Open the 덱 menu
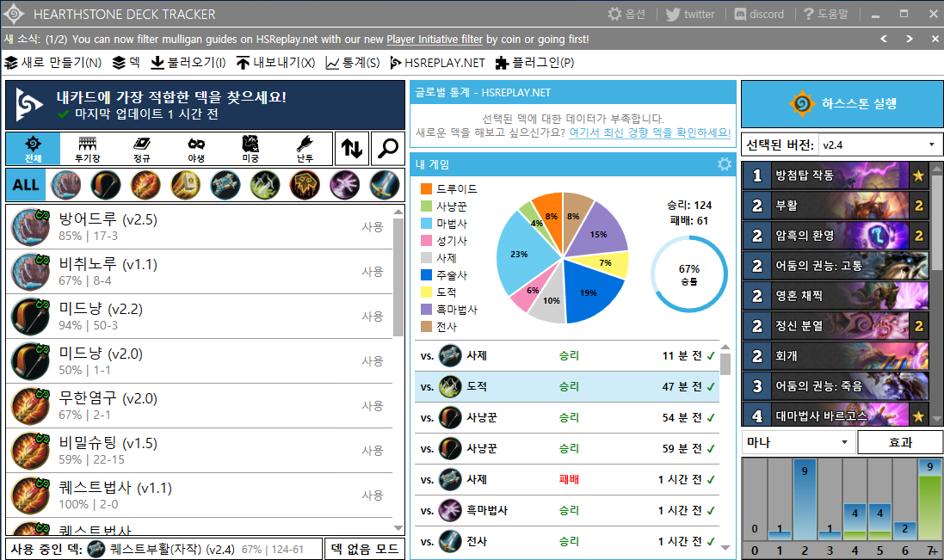 [x=126, y=63]
